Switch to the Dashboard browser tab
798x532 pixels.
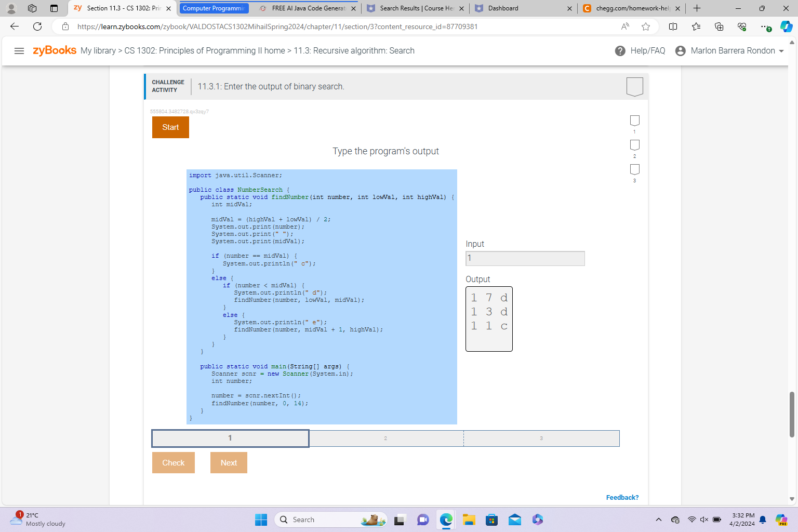(520, 8)
